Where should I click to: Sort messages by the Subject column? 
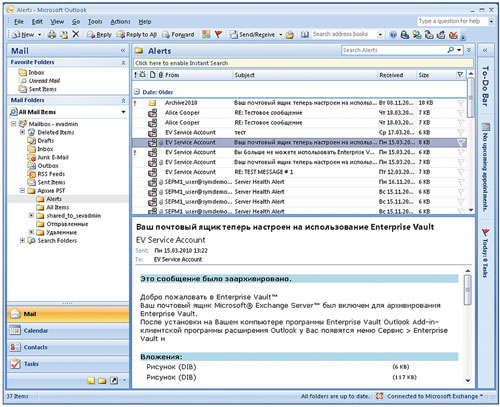tap(305, 75)
